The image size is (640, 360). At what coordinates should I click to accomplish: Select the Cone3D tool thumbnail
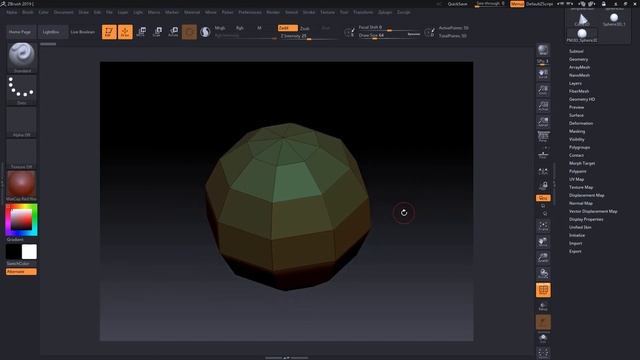click(582, 20)
